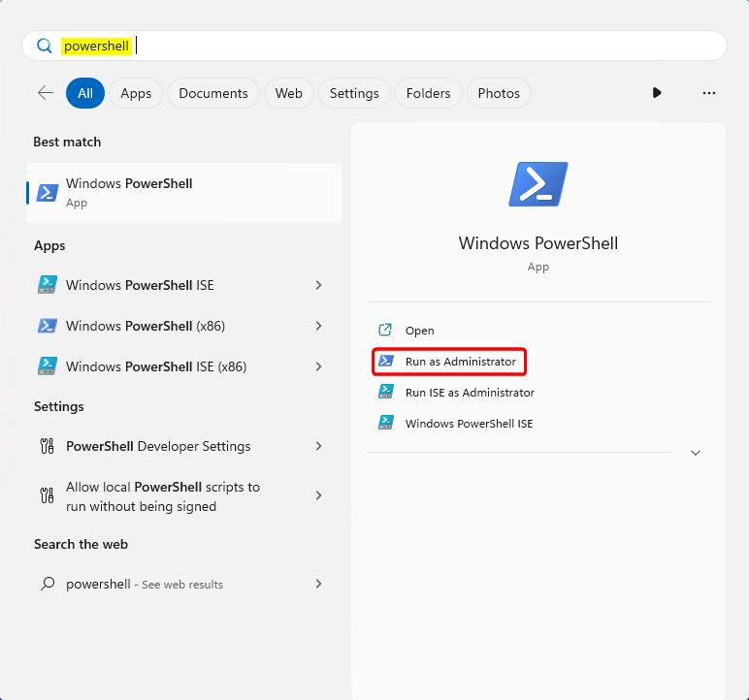749x700 pixels.
Task: Click the PowerShell Developer Settings icon
Action: coord(47,446)
